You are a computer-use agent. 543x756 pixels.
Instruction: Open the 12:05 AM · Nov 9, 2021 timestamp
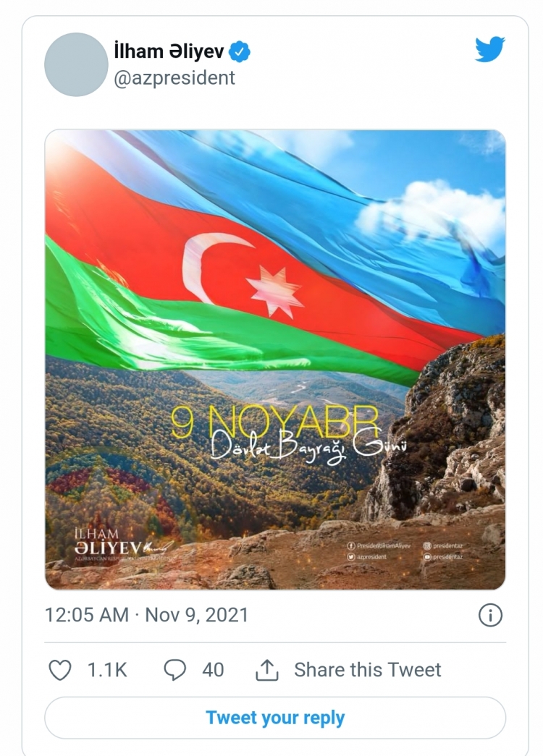click(146, 615)
